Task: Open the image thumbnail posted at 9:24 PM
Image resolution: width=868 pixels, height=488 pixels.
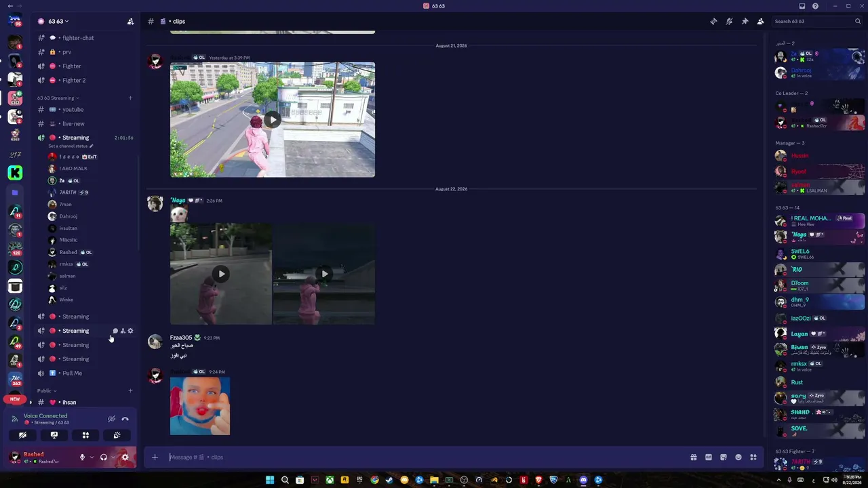Action: [x=200, y=406]
